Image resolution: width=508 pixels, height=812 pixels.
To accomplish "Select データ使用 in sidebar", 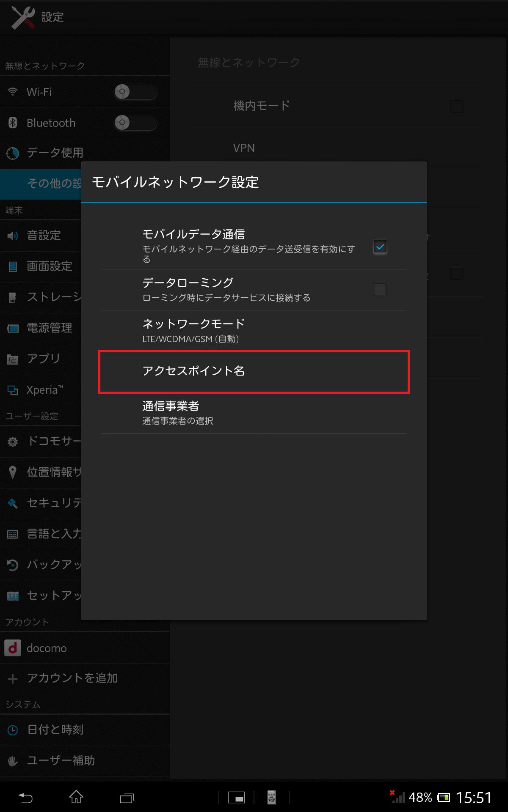I will tap(85, 153).
